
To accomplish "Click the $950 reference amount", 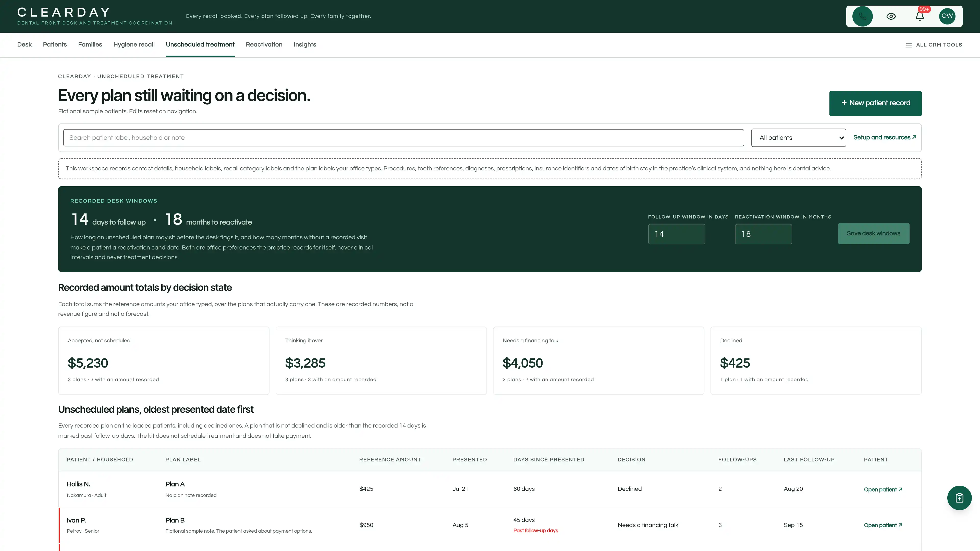I will pyautogui.click(x=366, y=525).
